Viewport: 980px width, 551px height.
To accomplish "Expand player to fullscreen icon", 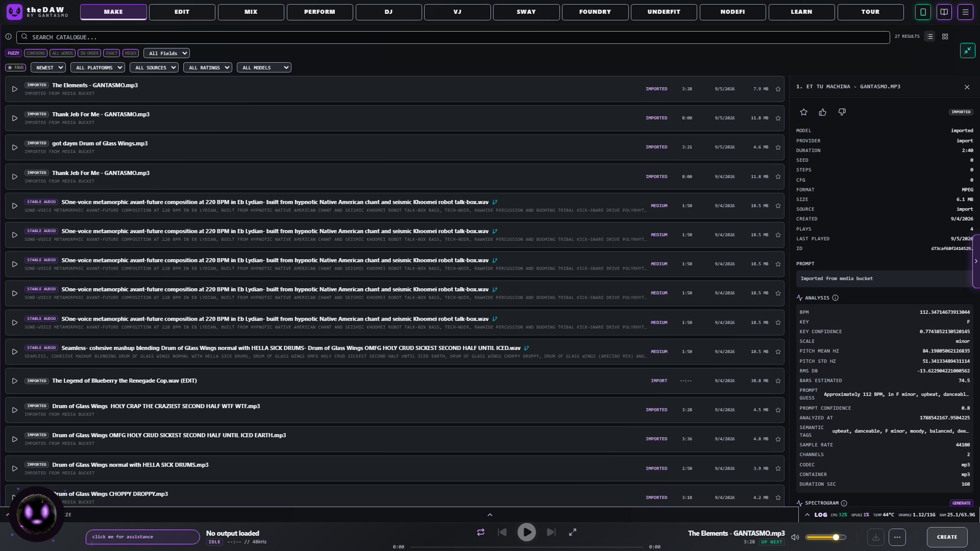I will (573, 532).
